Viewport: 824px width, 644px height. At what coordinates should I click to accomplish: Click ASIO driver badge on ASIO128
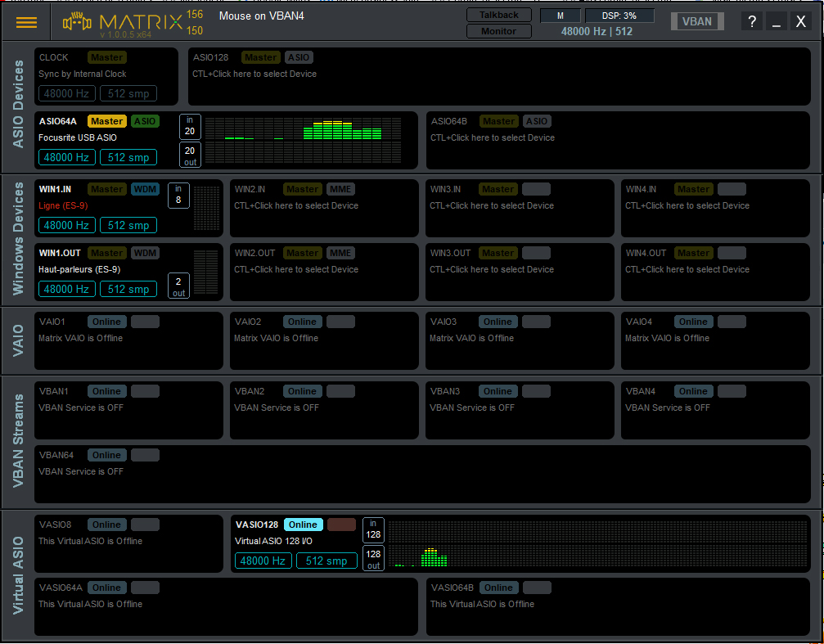point(299,57)
